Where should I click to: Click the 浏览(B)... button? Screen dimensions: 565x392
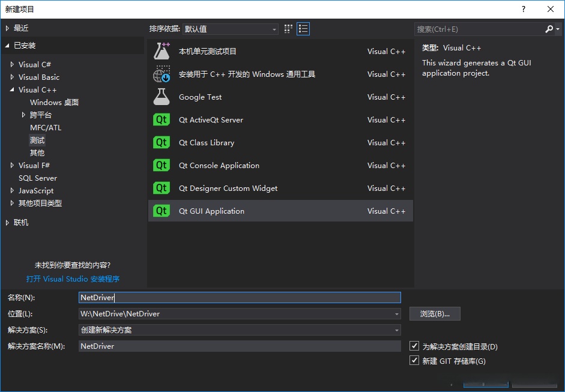click(435, 314)
